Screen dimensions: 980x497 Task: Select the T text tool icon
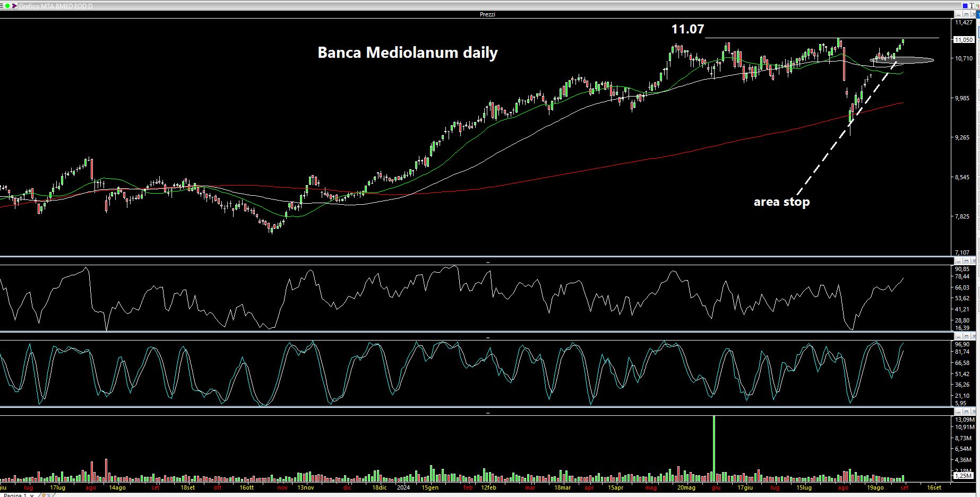[x=972, y=6]
